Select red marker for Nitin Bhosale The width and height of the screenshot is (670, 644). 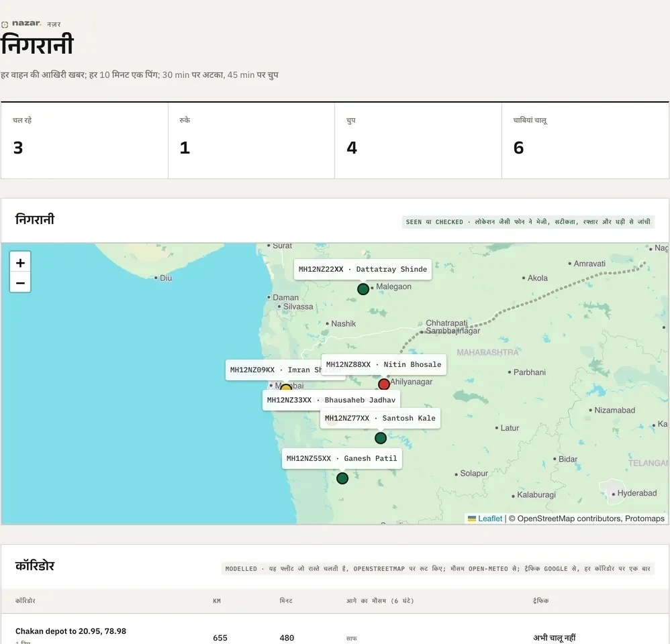pos(384,384)
